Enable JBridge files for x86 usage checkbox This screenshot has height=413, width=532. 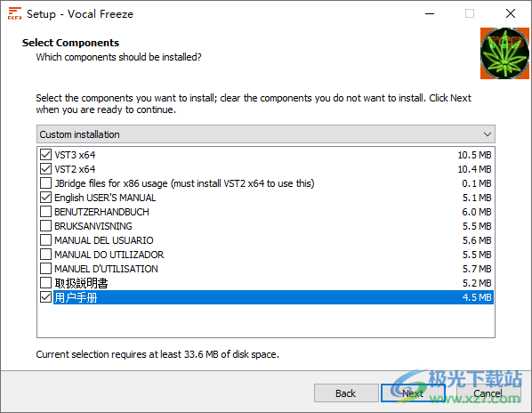(x=45, y=183)
